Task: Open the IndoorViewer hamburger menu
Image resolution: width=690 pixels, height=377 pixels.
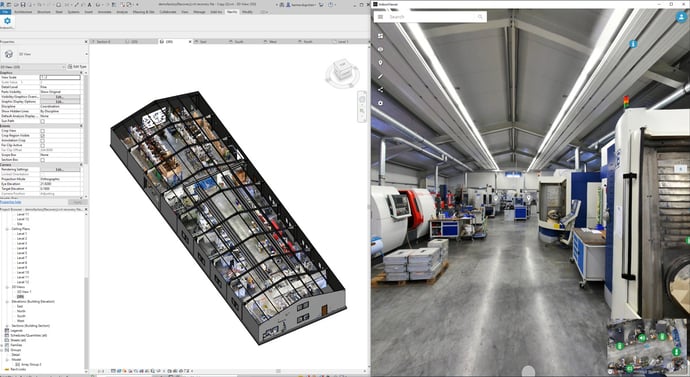Action: coord(380,17)
